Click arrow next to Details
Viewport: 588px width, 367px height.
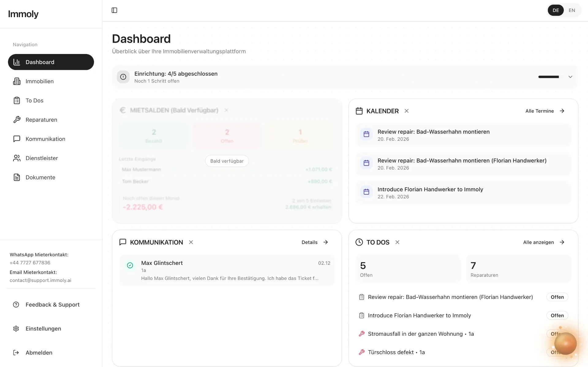coord(326,242)
